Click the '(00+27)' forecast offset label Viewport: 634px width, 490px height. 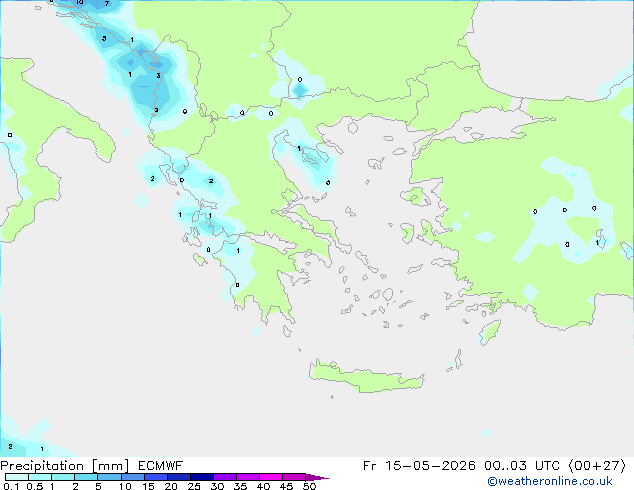(597, 466)
